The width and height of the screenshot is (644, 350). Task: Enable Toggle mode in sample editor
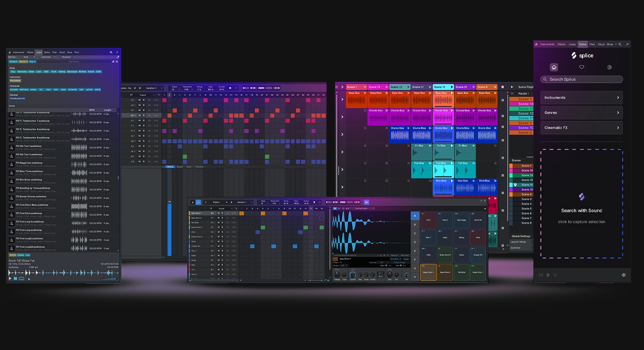[x=406, y=258]
